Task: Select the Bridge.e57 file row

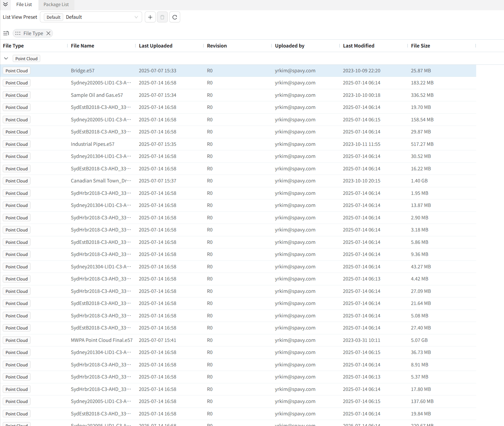Action: 238,70
